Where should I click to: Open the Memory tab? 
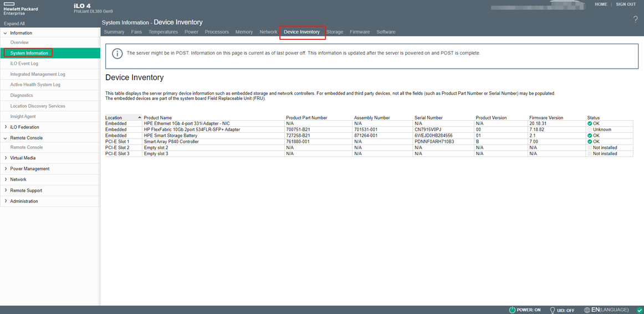244,32
